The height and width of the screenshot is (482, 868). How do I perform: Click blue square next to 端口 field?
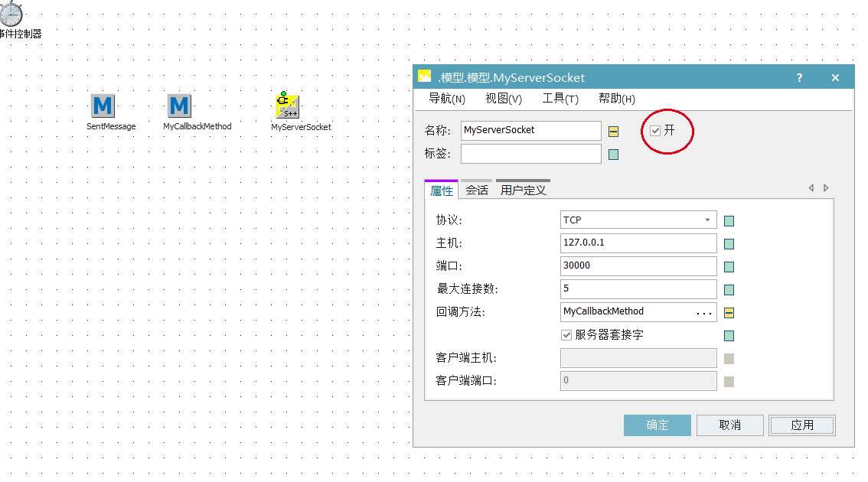728,266
